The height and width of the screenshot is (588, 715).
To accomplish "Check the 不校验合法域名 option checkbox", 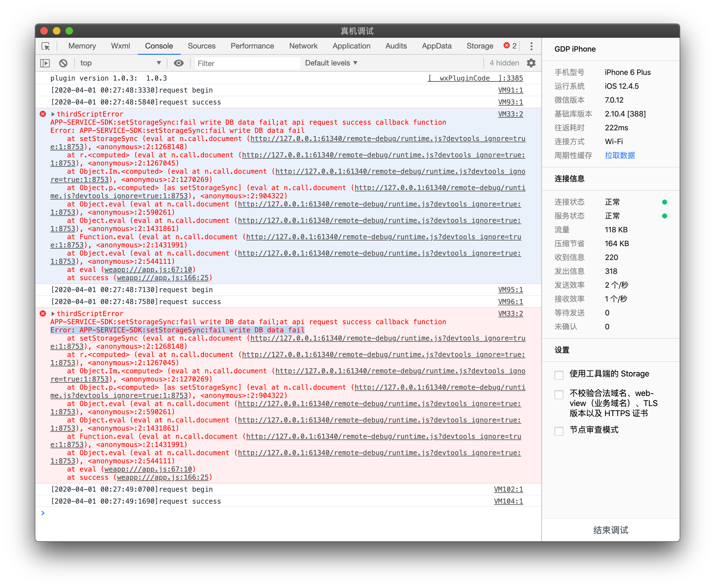I will click(x=559, y=394).
